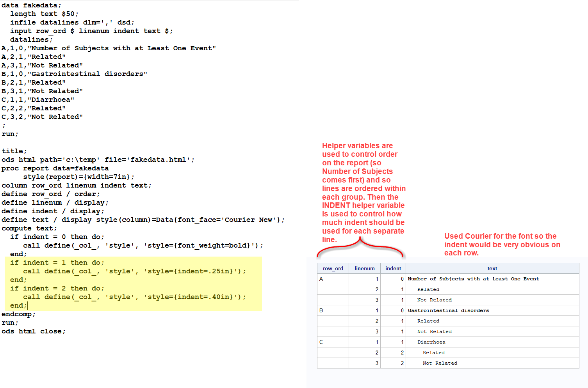This screenshot has height=388, width=588.
Task: Click 'column row_ord linenum indent text;' line
Action: (77, 186)
